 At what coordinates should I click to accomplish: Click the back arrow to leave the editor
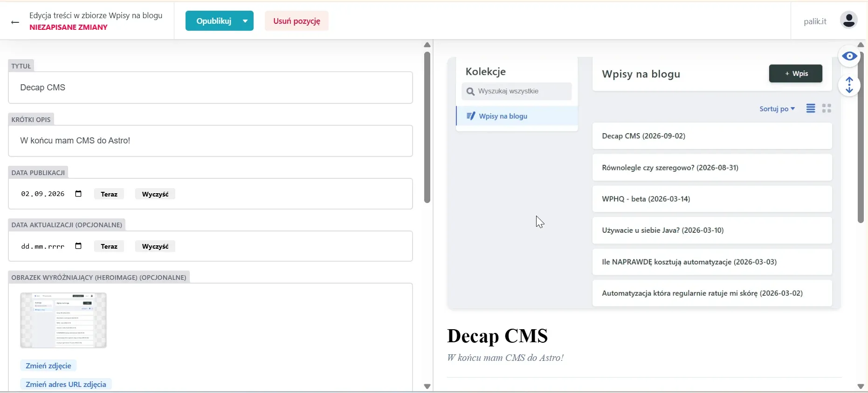[15, 22]
